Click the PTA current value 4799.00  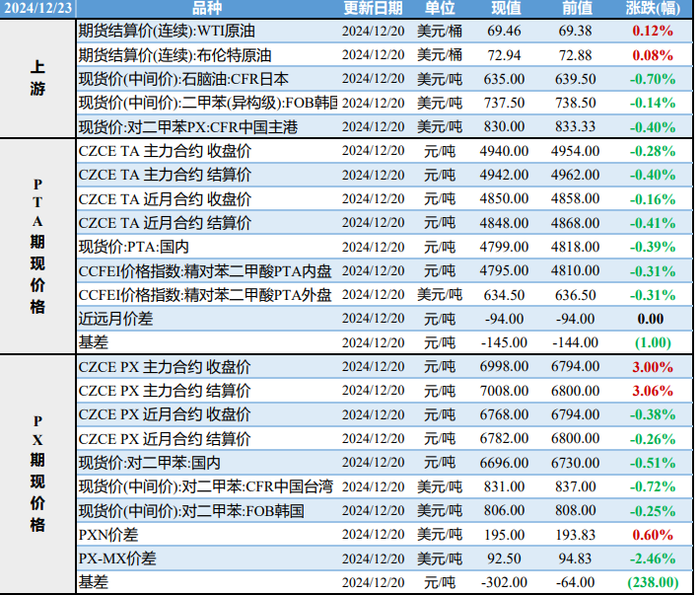tap(504, 247)
